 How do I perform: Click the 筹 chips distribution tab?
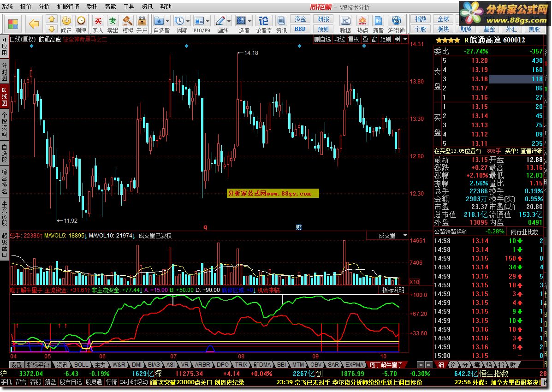(x=477, y=364)
